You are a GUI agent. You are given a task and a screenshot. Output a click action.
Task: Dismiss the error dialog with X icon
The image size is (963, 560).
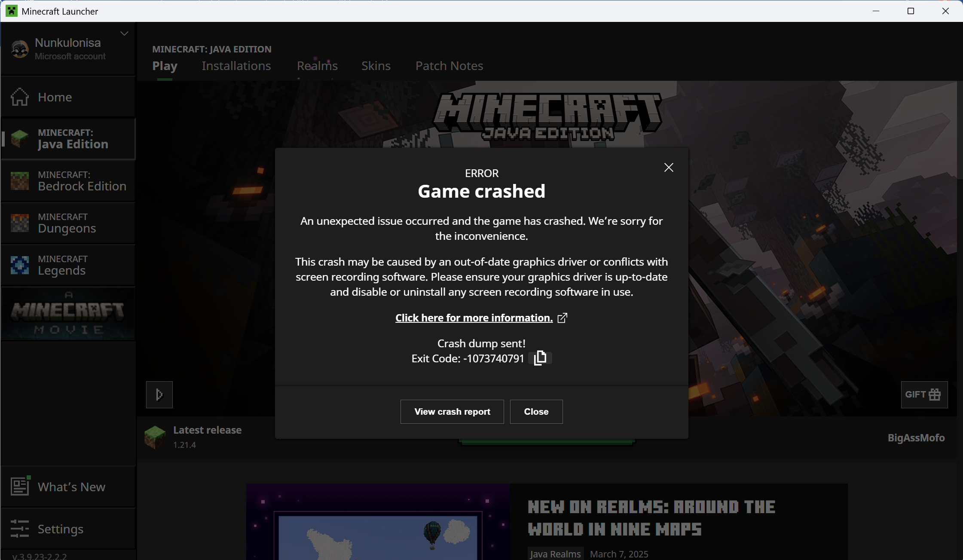coord(668,168)
